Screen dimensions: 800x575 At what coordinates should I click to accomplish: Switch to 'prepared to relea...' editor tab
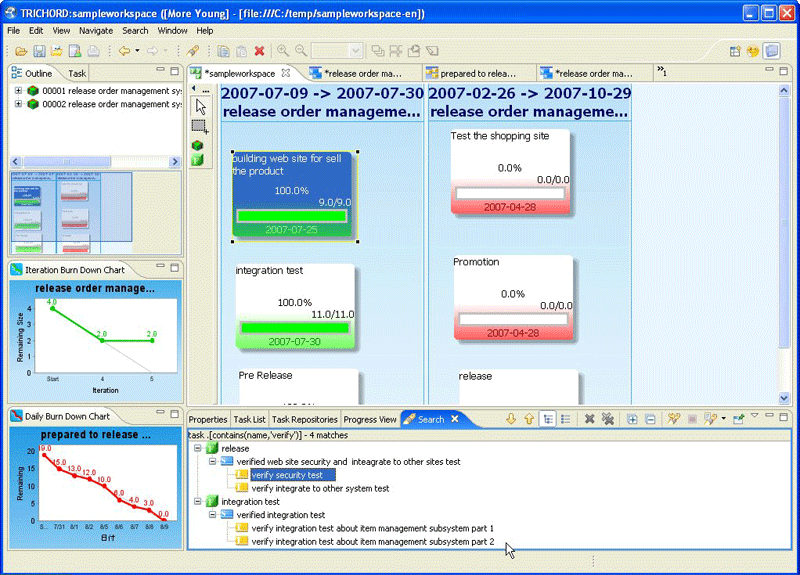[478, 73]
